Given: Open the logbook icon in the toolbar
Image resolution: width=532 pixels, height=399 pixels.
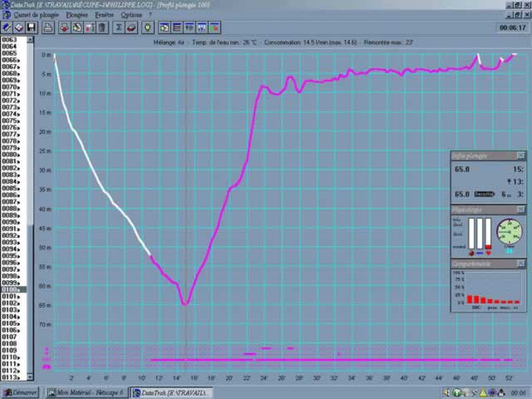Looking at the screenshot, I should click(19, 27).
